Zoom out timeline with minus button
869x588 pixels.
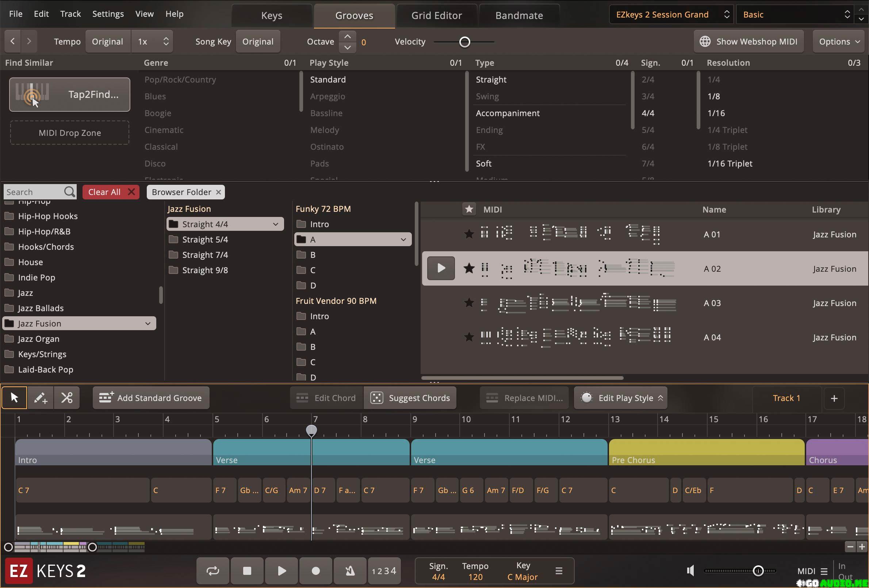click(x=850, y=547)
